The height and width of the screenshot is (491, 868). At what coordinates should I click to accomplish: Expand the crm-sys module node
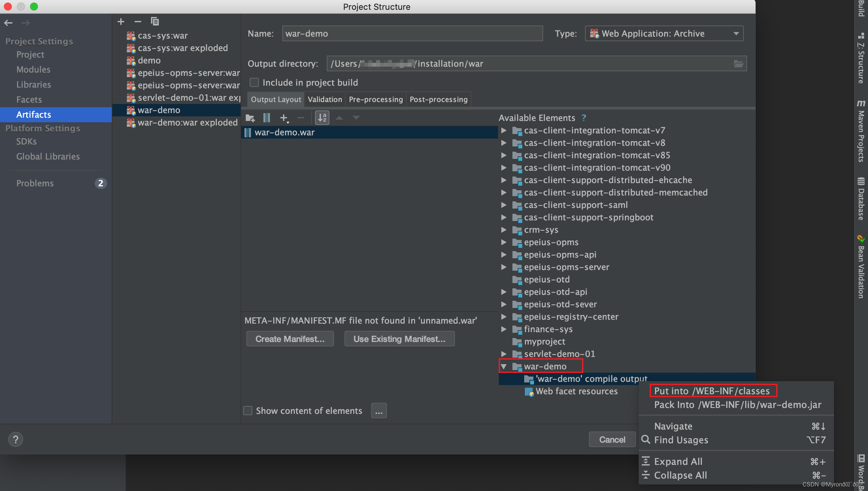pos(504,230)
